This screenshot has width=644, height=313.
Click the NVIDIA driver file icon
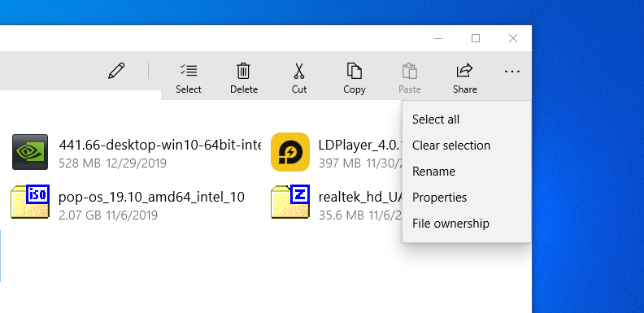(30, 152)
